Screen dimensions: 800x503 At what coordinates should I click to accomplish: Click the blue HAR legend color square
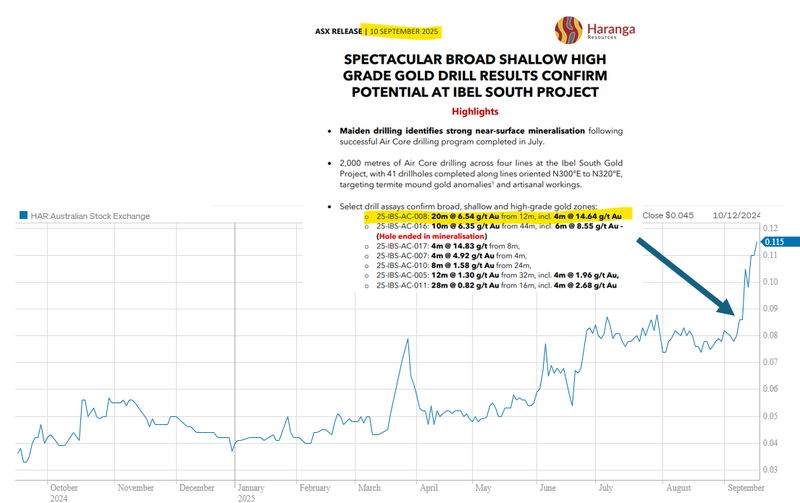(x=23, y=215)
